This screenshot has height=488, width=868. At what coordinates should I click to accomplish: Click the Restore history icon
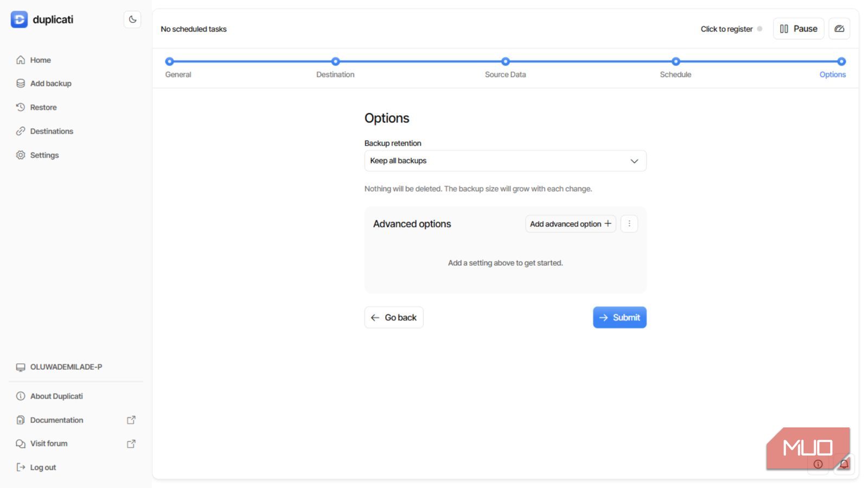[x=21, y=107]
